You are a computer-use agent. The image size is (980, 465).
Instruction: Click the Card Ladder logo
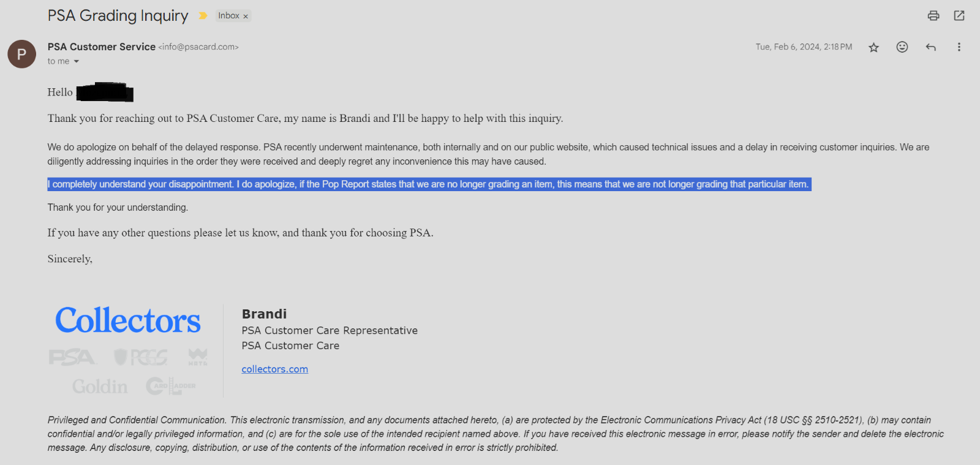pos(171,386)
